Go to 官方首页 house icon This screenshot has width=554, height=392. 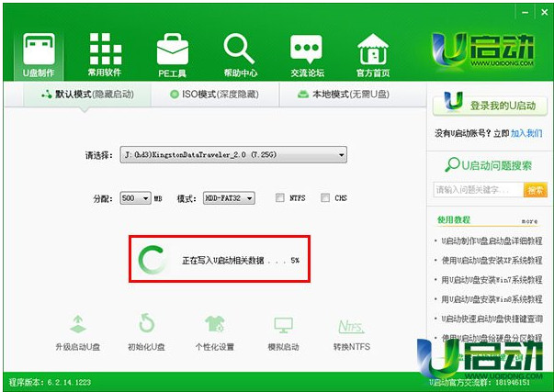[x=373, y=50]
